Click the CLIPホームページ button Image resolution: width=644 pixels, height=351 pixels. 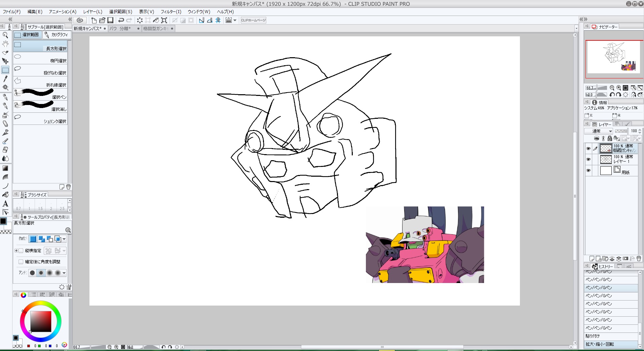click(253, 20)
